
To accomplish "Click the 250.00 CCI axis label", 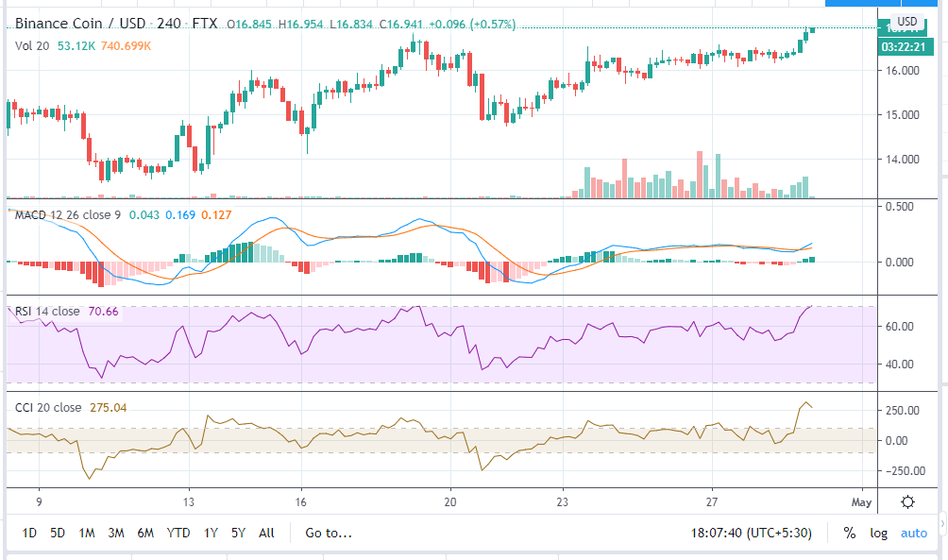I will pyautogui.click(x=902, y=411).
